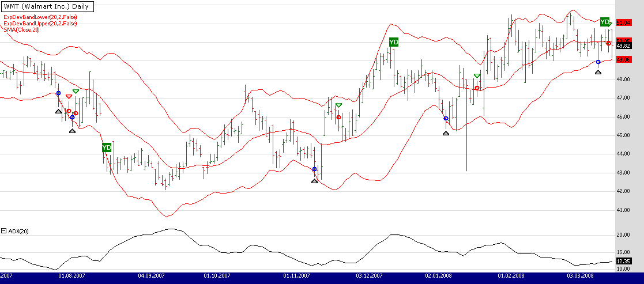Select the green down-triangle signal in mid-November 2007
Image resolution: width=644 pixels, height=284 pixels.
[338, 105]
